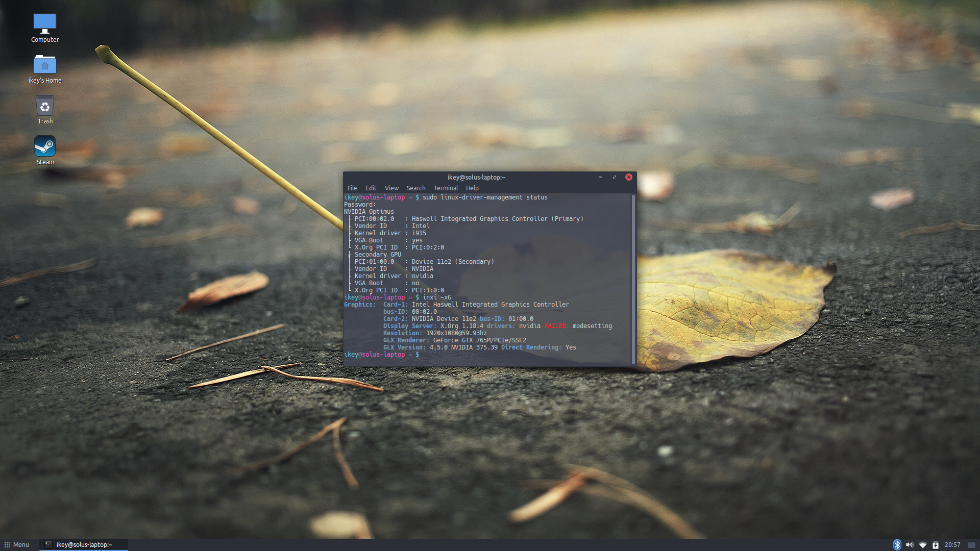Image resolution: width=980 pixels, height=551 pixels.
Task: Click the 'Vendor ID : NVIDIA' line
Action: click(394, 269)
